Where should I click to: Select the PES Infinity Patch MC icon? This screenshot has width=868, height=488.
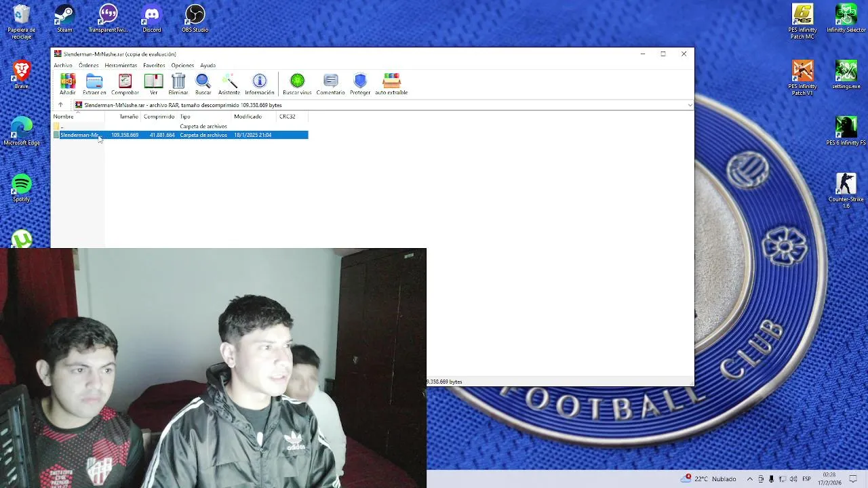pyautogui.click(x=803, y=22)
